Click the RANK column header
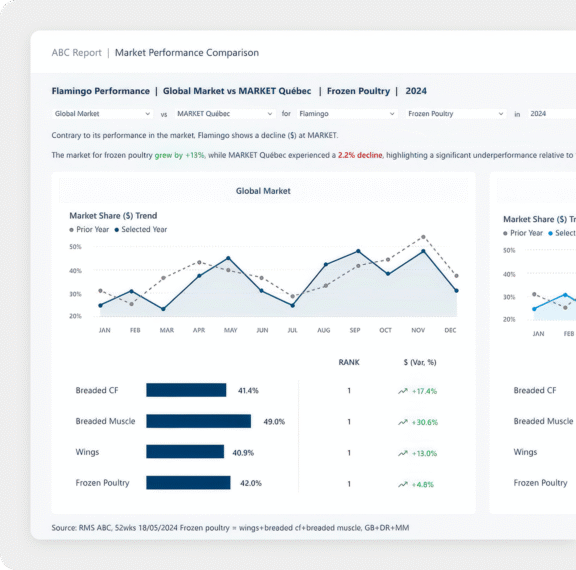The width and height of the screenshot is (576, 570). click(349, 362)
